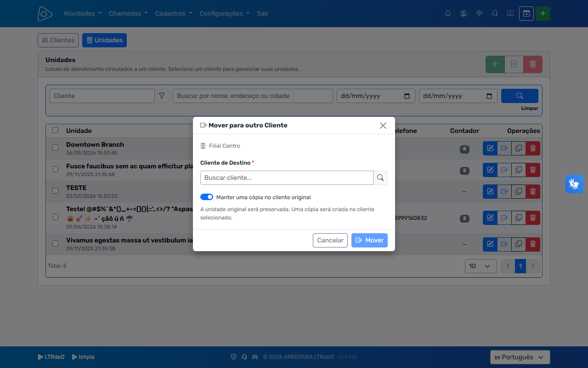Viewport: 588px width, 368px height.
Task: Click the next page arrow
Action: click(533, 266)
